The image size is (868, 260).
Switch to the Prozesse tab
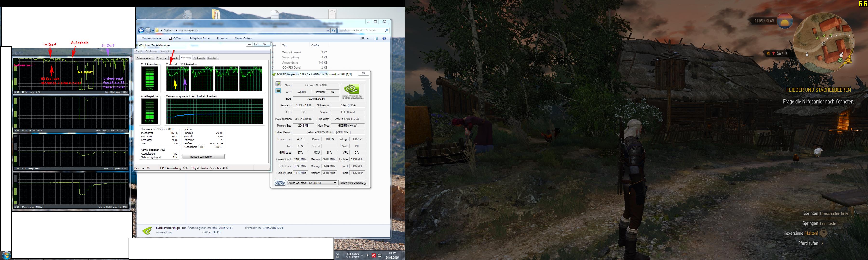coord(161,58)
